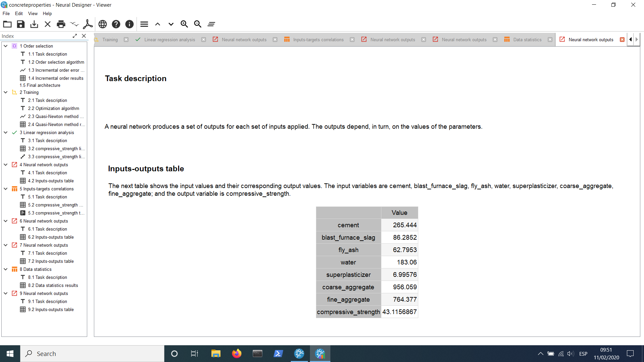This screenshot has width=644, height=362.
Task: Click the 8.2 Data statistics results item
Action: [x=52, y=285]
